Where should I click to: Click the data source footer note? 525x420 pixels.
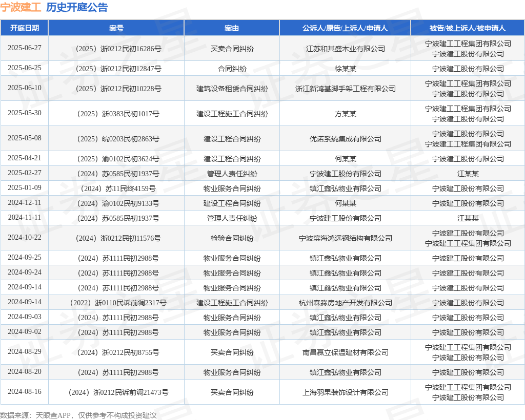coord(78,415)
